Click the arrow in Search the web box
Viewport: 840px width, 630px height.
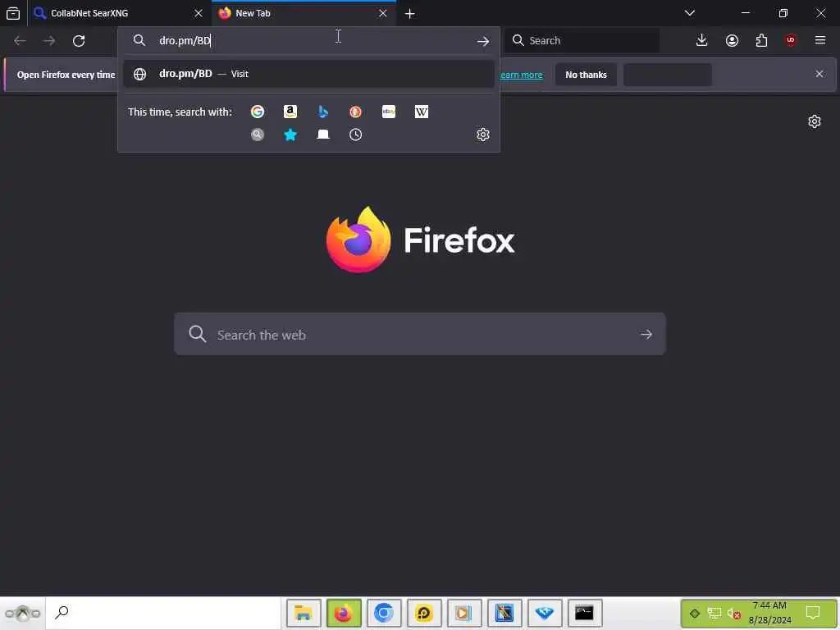(x=646, y=335)
